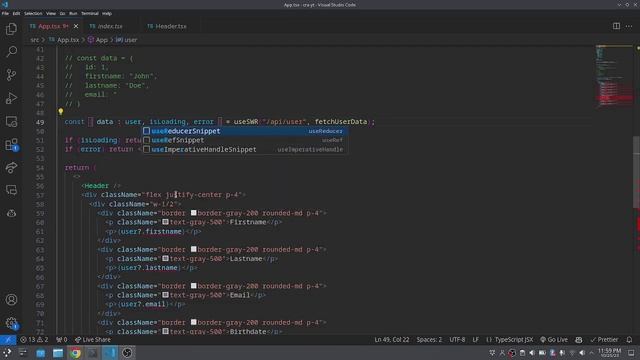Image resolution: width=640 pixels, height=360 pixels.
Task: Open the Edit menu
Action: 16,13
